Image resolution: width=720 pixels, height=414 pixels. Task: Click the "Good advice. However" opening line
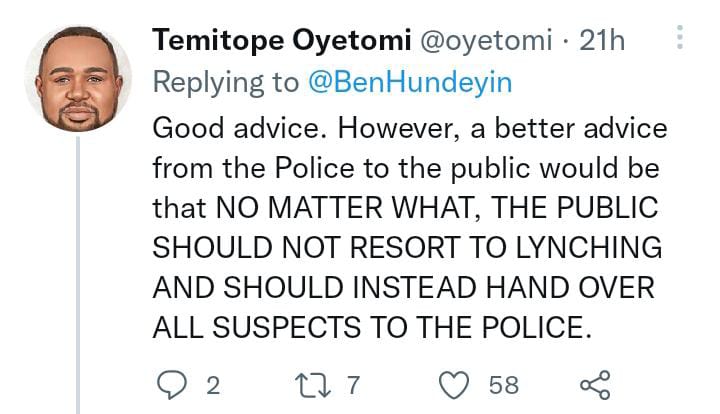coord(409,131)
